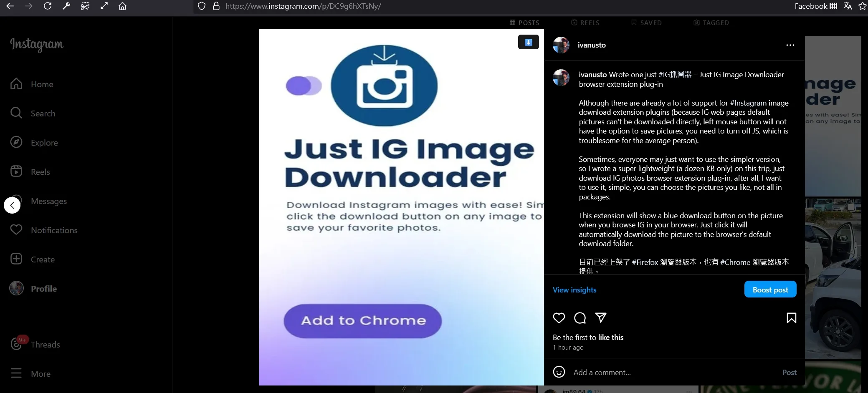Click the browser forward arrow
Image resolution: width=868 pixels, height=393 pixels.
[x=28, y=6]
